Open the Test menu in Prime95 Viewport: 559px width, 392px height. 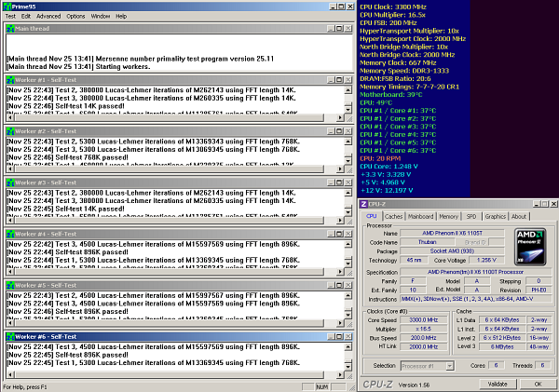click(x=11, y=17)
